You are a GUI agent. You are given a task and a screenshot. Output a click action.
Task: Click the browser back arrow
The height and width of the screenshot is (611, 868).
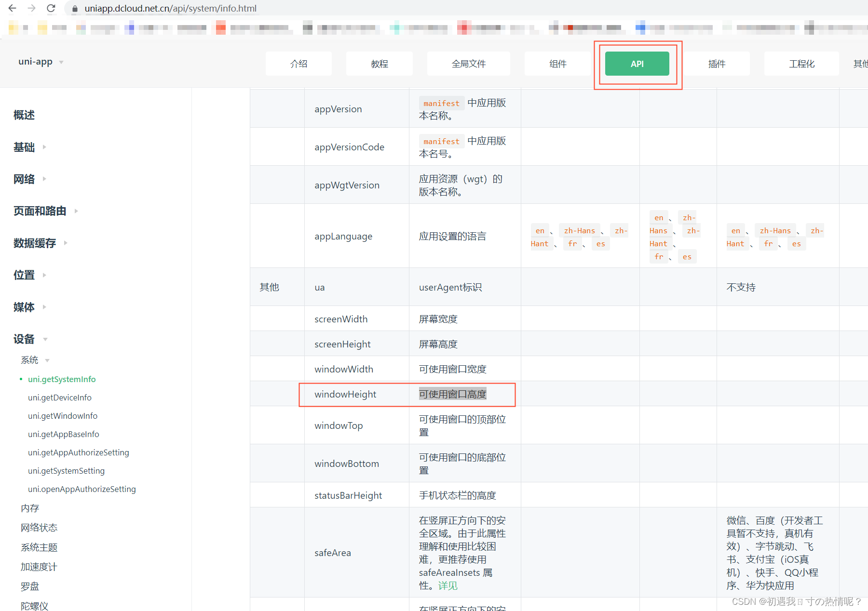tap(13, 8)
